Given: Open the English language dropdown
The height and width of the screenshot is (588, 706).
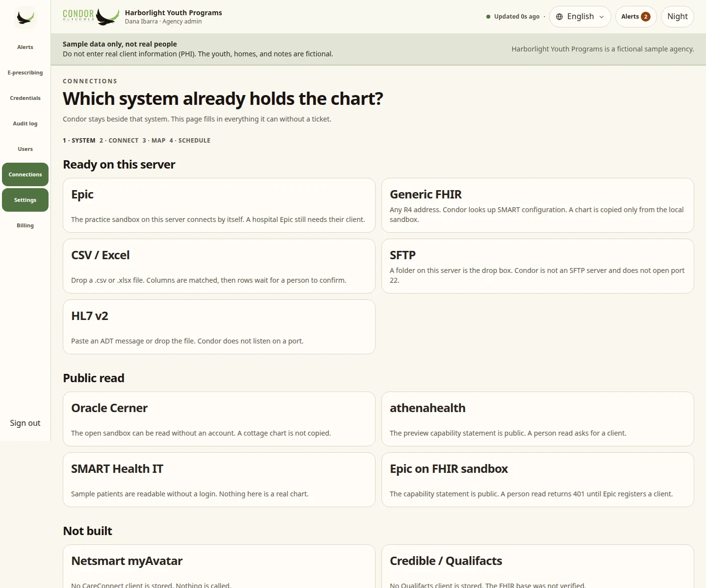Looking at the screenshot, I should 580,17.
